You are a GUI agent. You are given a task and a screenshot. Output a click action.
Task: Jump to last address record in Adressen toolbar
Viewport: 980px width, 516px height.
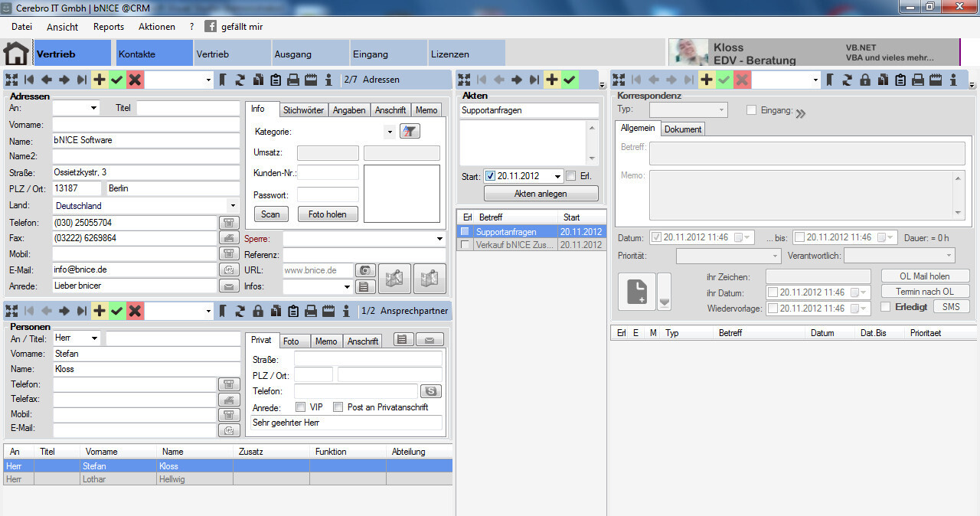pyautogui.click(x=82, y=80)
